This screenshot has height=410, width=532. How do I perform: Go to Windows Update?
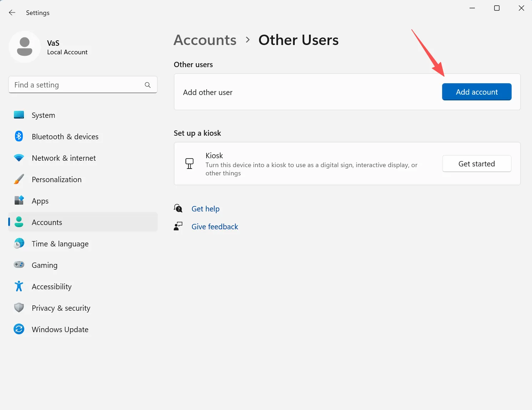click(83, 329)
